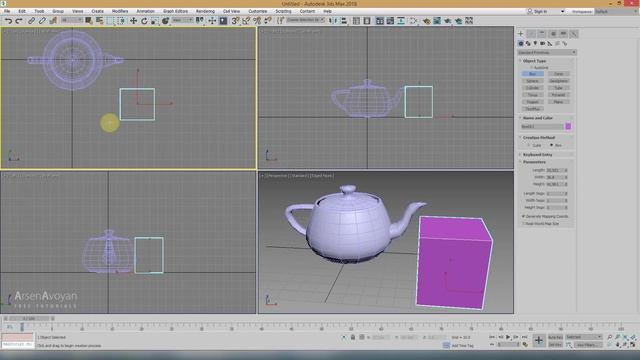
Task: Toggle the selection lock padlock icon
Action: point(353,337)
